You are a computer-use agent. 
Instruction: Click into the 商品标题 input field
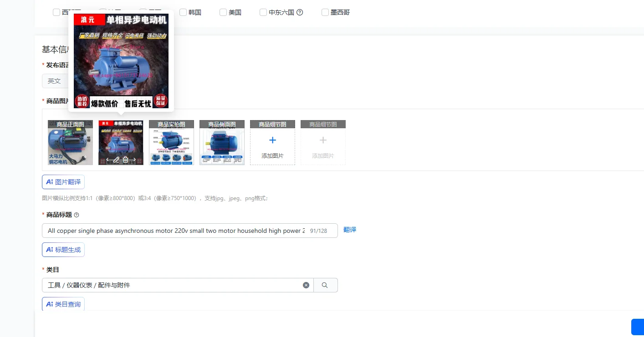tap(189, 231)
